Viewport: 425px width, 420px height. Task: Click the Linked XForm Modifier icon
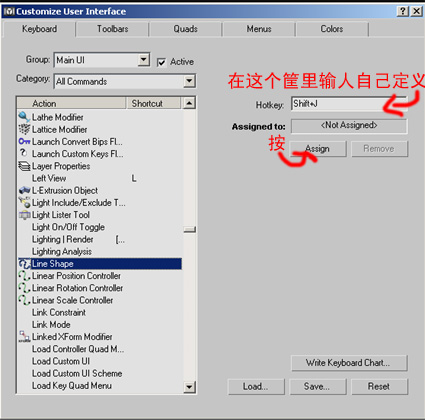coord(24,337)
